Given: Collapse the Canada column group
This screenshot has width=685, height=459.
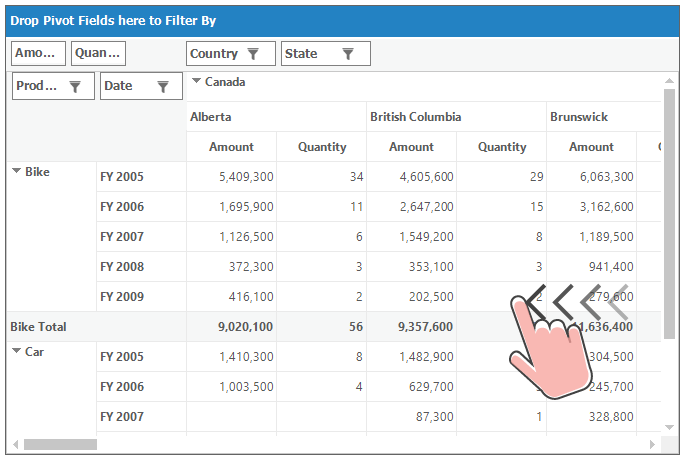Looking at the screenshot, I should click(x=196, y=81).
